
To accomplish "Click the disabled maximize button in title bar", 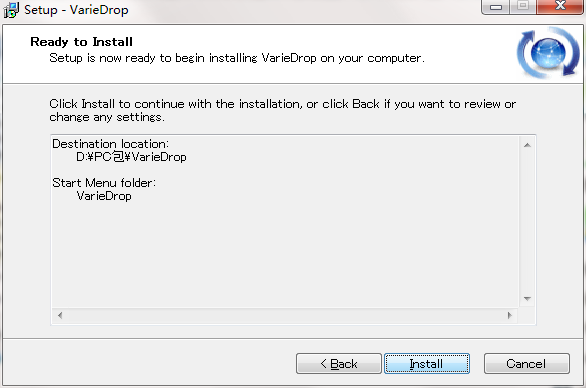I will point(523,6).
